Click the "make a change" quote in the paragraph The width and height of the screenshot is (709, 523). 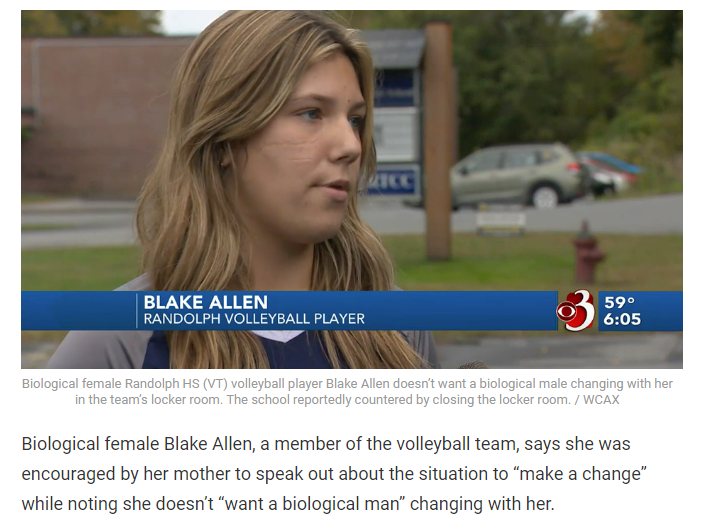click(x=580, y=474)
